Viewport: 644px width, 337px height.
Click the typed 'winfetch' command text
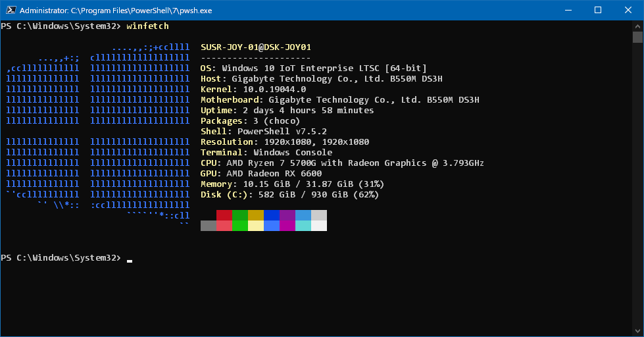tap(147, 26)
